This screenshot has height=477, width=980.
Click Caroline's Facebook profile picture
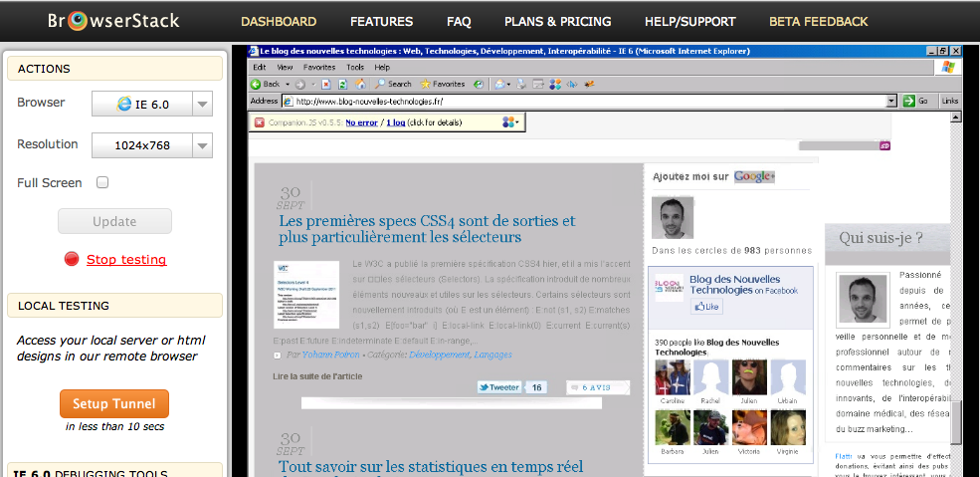click(672, 377)
